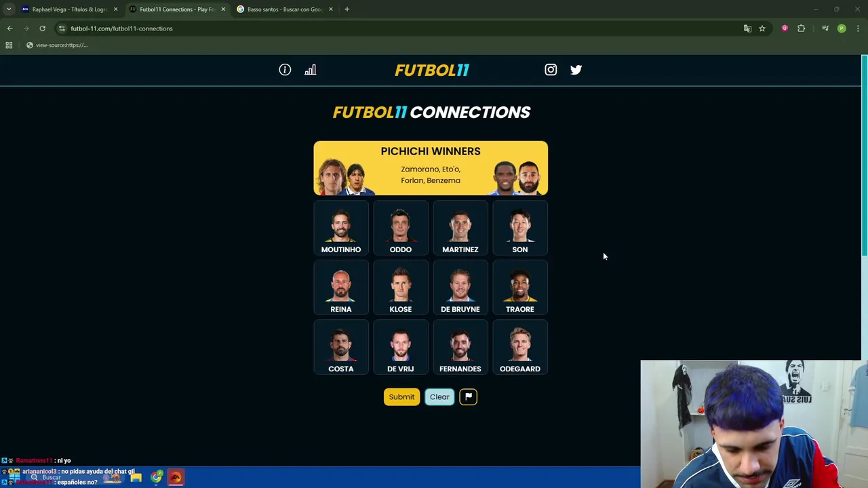Open the apps grid in bookmarks bar

9,45
